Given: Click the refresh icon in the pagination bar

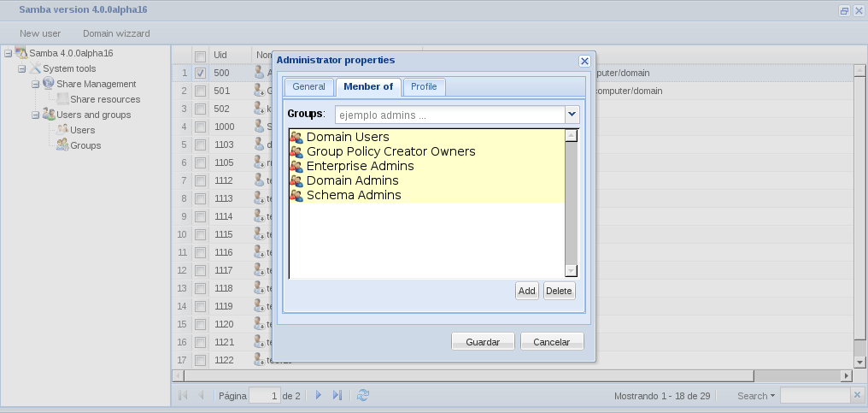Looking at the screenshot, I should tap(363, 395).
